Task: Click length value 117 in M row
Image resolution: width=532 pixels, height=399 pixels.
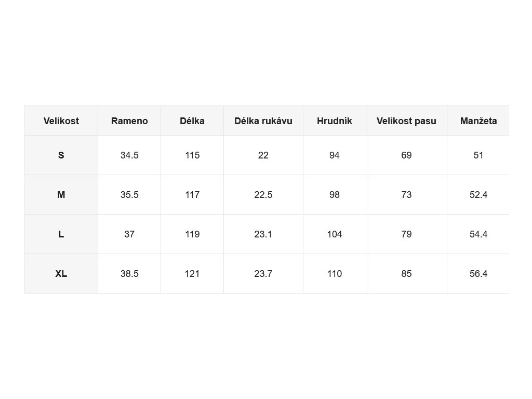Action: (x=192, y=195)
